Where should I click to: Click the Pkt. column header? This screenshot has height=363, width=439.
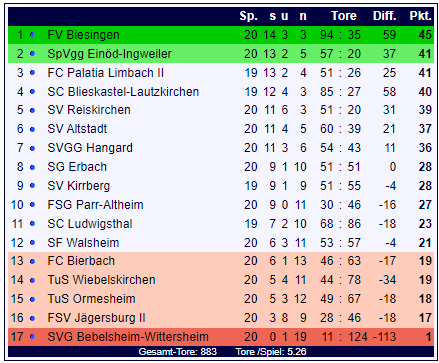tap(420, 16)
